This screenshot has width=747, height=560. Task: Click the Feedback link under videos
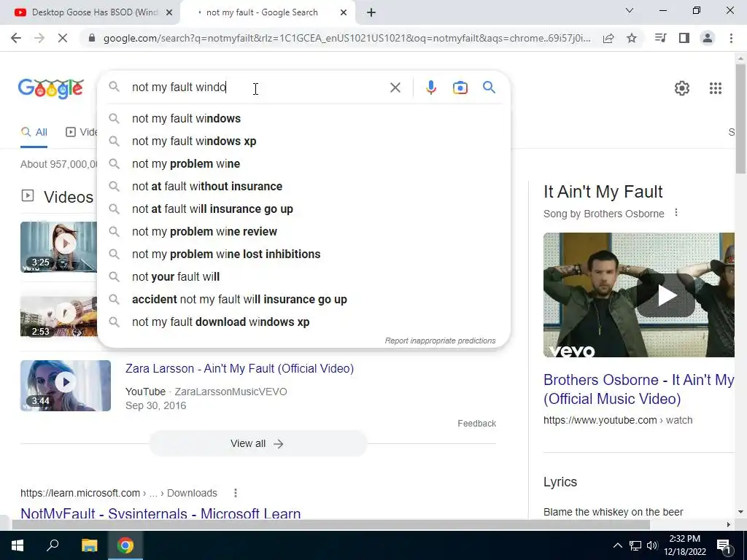[477, 424]
